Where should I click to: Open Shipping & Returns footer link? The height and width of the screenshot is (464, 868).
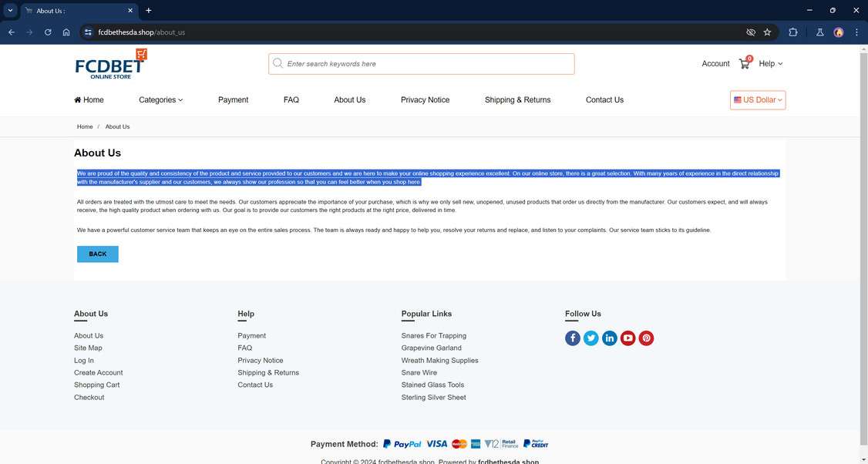268,372
